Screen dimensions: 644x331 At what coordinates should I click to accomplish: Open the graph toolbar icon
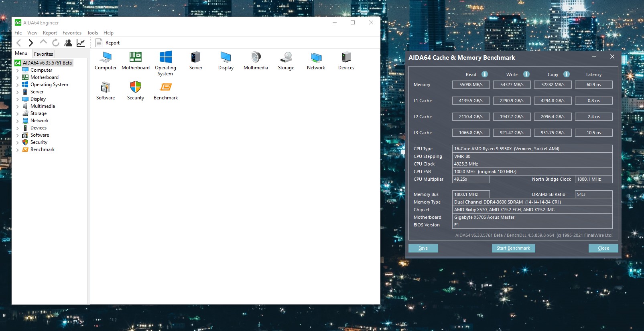pos(81,43)
